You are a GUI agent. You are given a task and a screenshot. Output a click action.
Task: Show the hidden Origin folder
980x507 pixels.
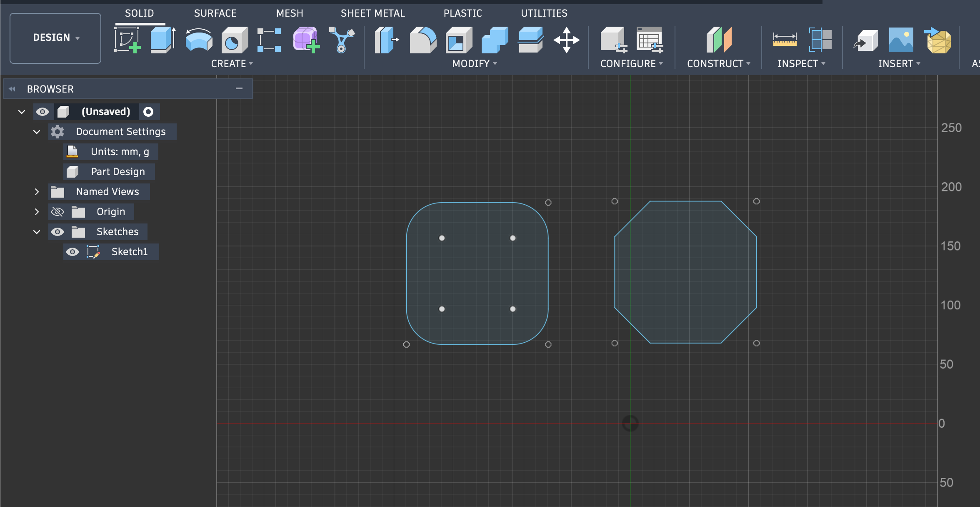[57, 212]
